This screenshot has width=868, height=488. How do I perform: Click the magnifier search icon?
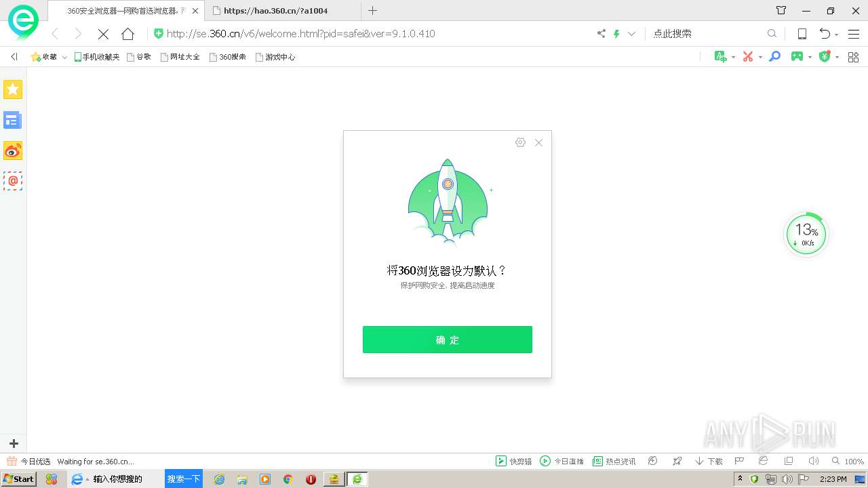pos(772,34)
